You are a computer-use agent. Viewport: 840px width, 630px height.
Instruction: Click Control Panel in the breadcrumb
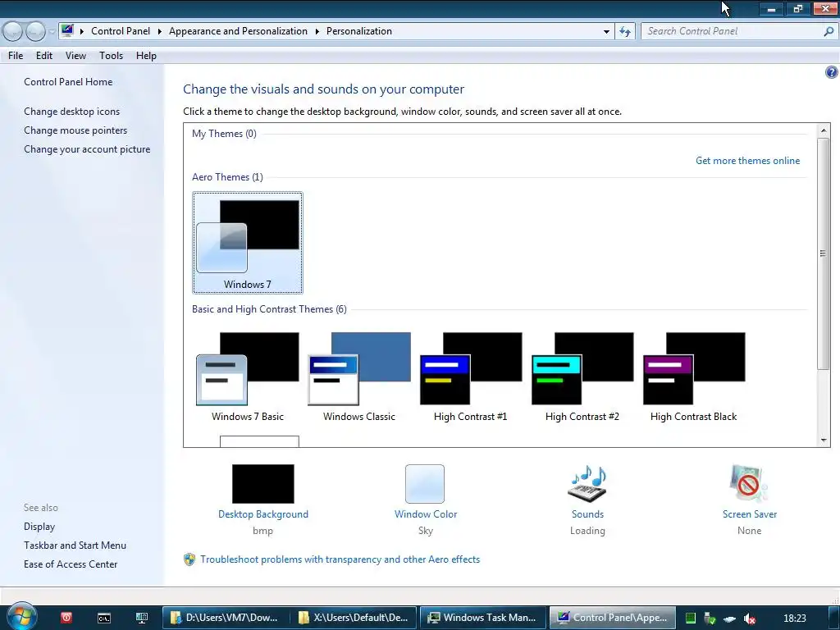click(x=121, y=32)
